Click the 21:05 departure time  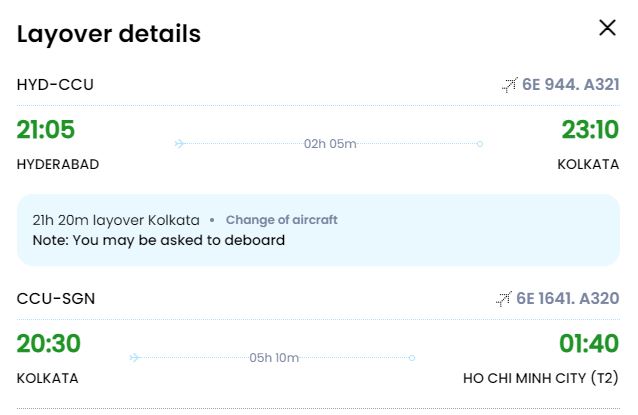(46, 129)
